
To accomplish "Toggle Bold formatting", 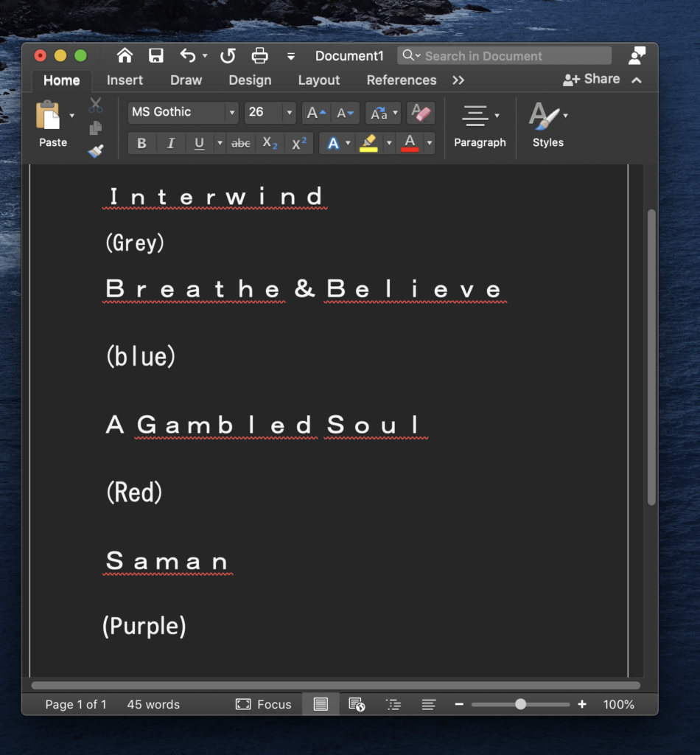I will click(x=141, y=144).
